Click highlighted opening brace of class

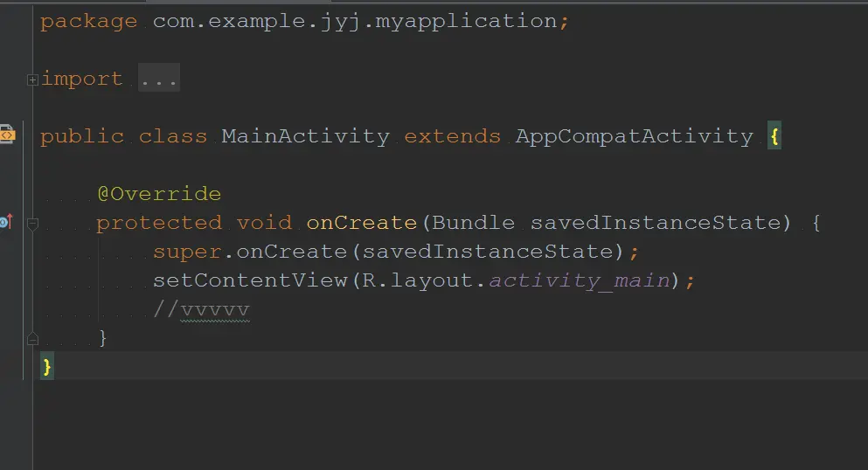pyautogui.click(x=774, y=136)
